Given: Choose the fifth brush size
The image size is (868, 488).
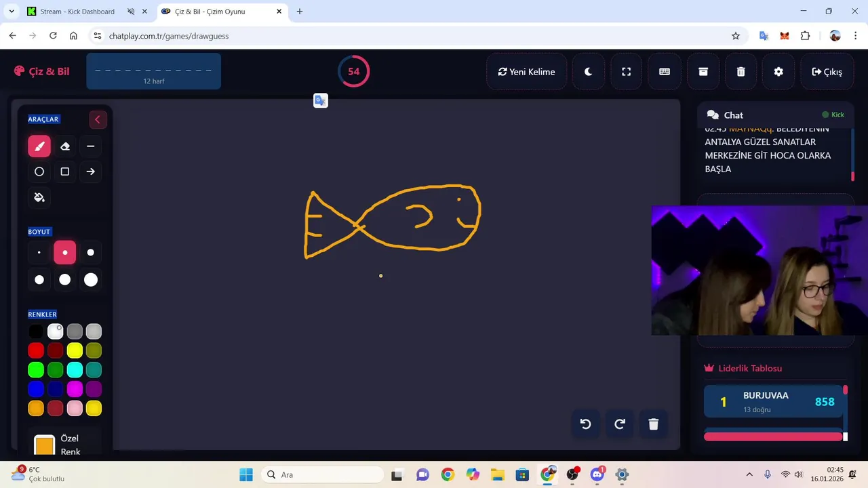Looking at the screenshot, I should [x=65, y=279].
